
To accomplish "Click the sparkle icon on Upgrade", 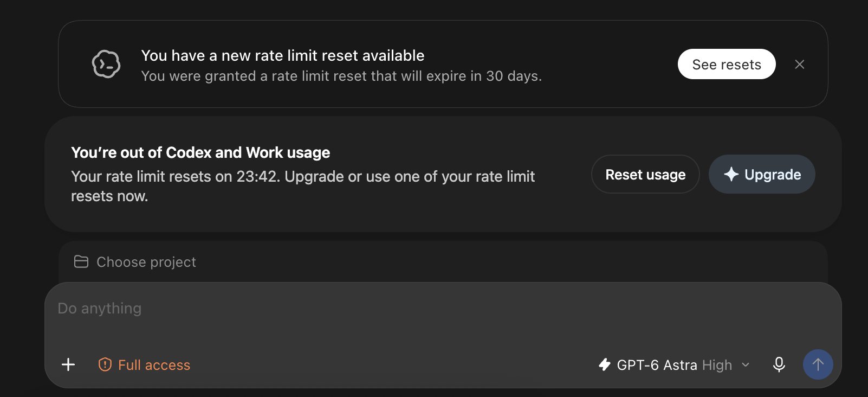I will pos(731,174).
